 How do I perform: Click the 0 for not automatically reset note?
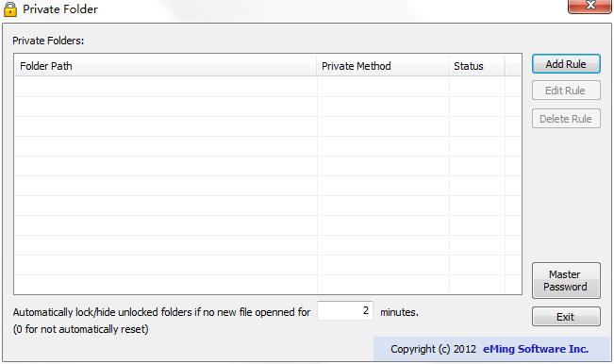click(x=81, y=329)
